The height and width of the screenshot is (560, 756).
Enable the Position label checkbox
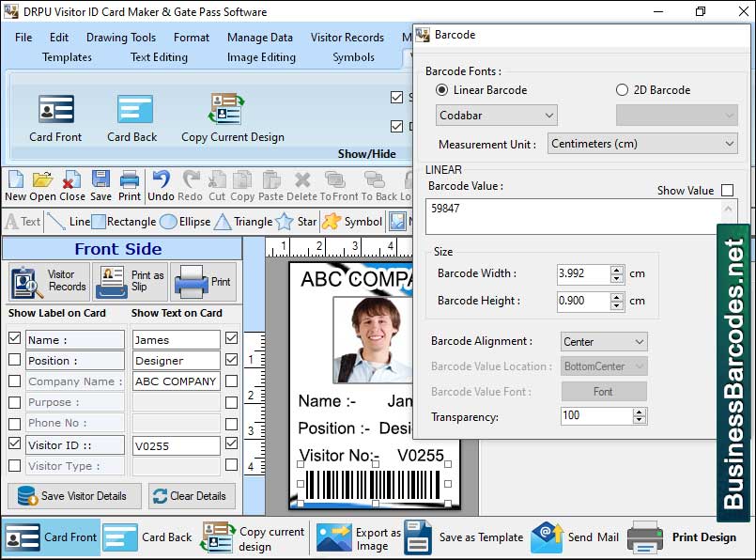tap(12, 360)
